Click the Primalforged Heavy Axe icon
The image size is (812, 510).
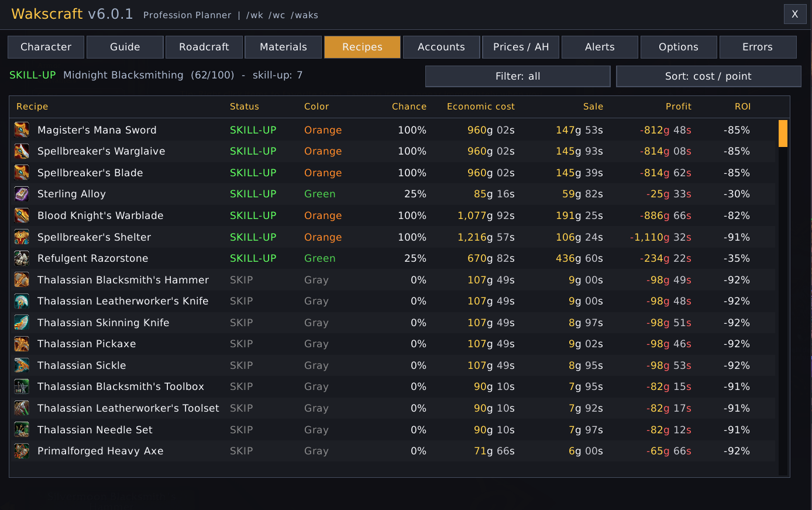[x=22, y=451]
